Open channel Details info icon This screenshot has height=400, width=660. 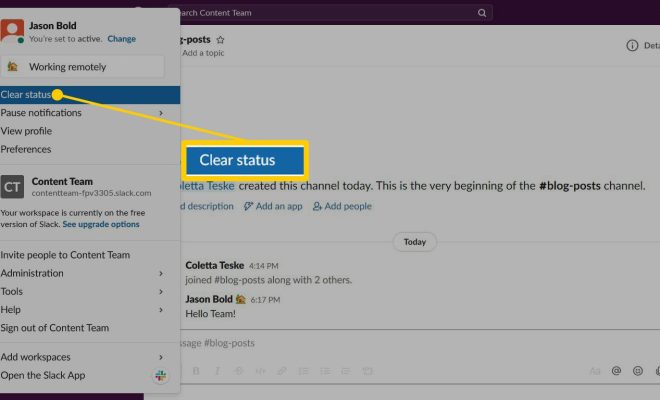click(x=632, y=45)
